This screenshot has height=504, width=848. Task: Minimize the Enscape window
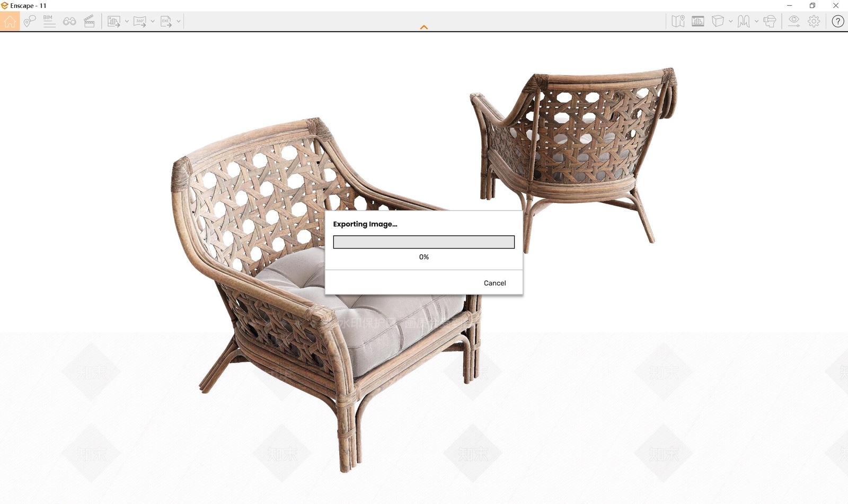(789, 5)
